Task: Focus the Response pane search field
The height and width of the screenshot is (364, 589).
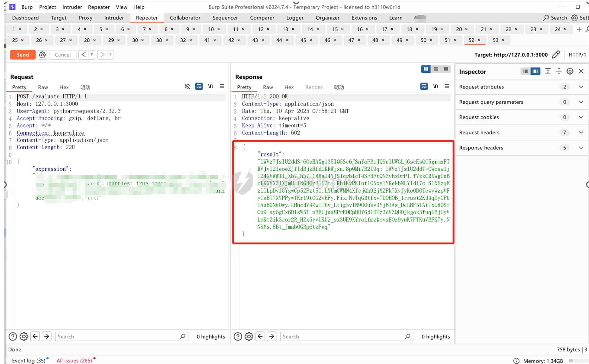Action: tap(346, 336)
